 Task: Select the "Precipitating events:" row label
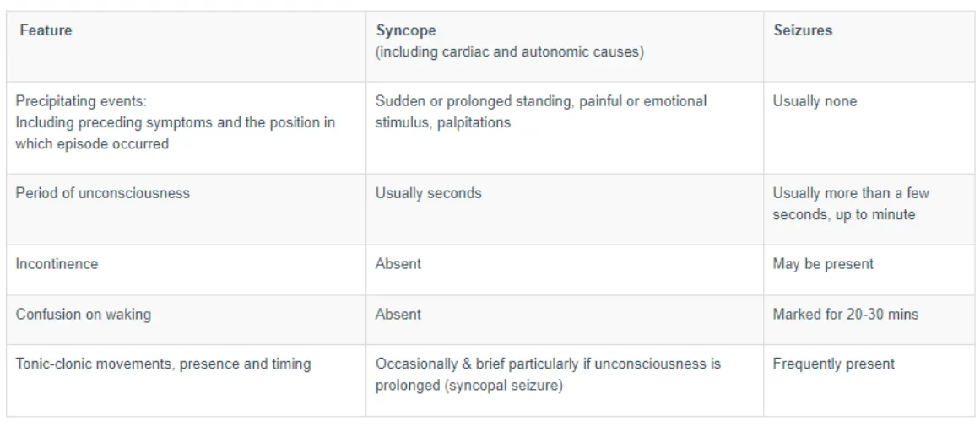click(x=81, y=101)
